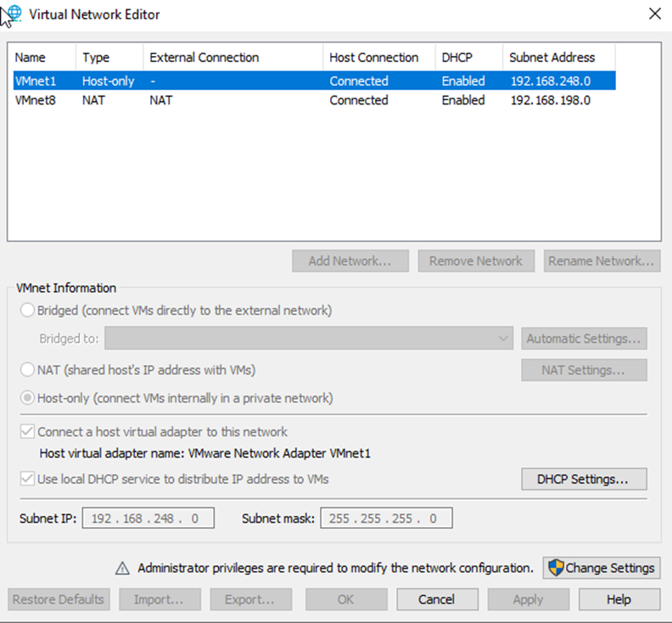This screenshot has height=623, width=672.
Task: Click the Add Network button
Action: [x=350, y=261]
